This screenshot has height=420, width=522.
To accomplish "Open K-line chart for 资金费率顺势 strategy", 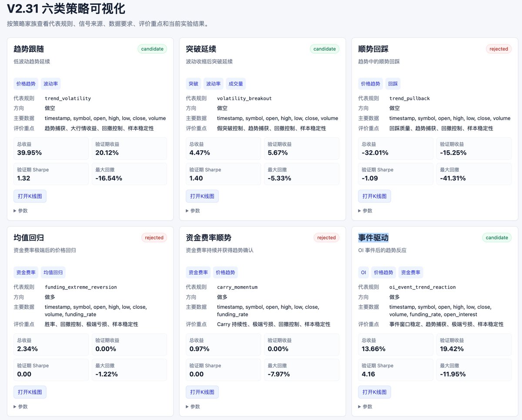I will click(x=202, y=392).
